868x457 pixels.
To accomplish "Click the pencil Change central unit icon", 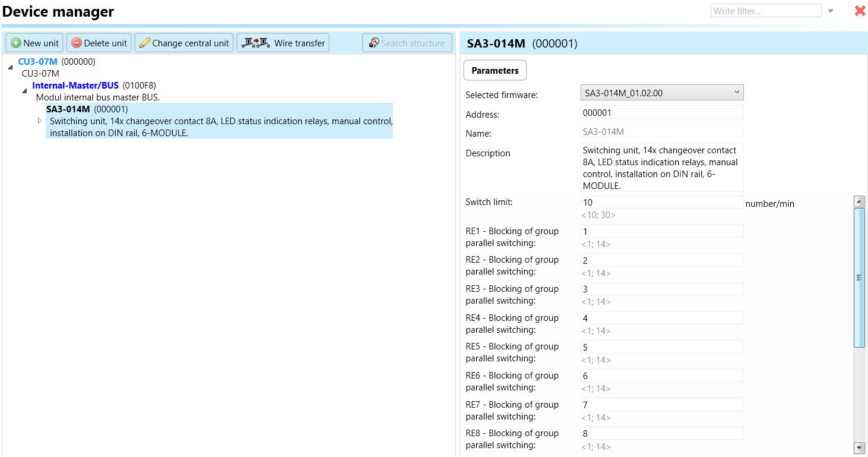I will pos(145,43).
